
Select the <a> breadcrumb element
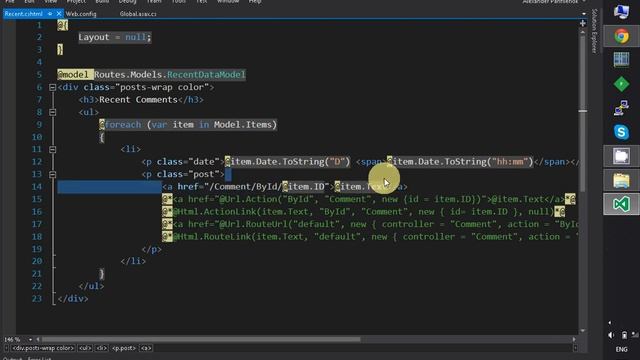(x=146, y=348)
